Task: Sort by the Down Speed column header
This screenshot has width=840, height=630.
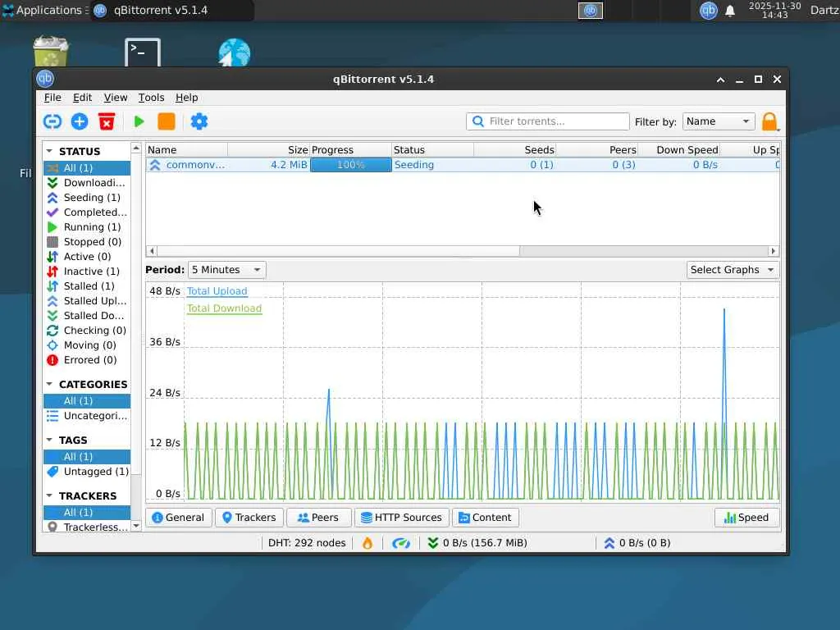Action: (678, 150)
